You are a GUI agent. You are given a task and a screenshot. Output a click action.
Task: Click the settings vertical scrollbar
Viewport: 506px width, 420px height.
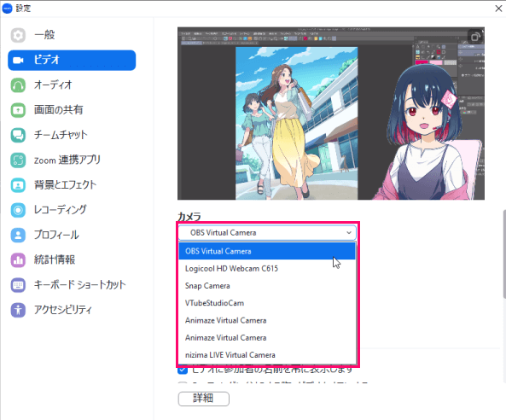click(504, 254)
